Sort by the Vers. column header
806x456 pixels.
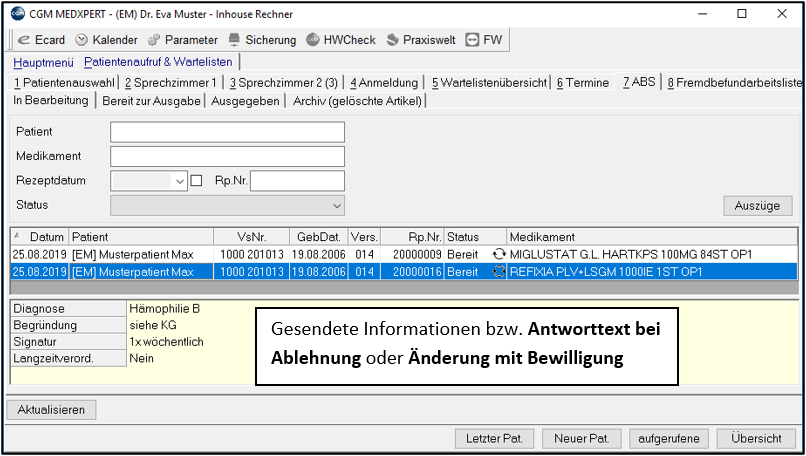(364, 237)
